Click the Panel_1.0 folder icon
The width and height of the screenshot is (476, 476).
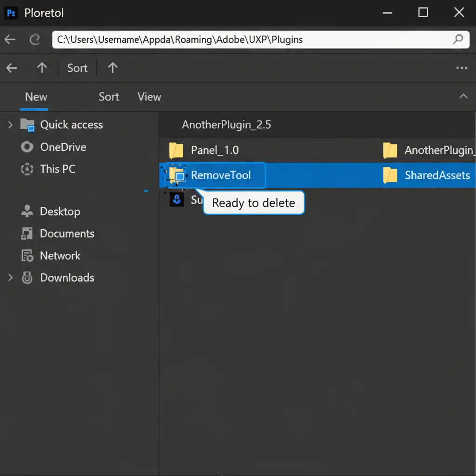pyautogui.click(x=177, y=151)
